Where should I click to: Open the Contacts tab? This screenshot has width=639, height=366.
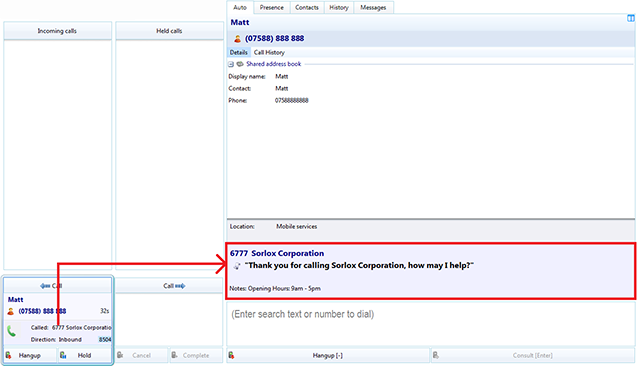[x=307, y=7]
